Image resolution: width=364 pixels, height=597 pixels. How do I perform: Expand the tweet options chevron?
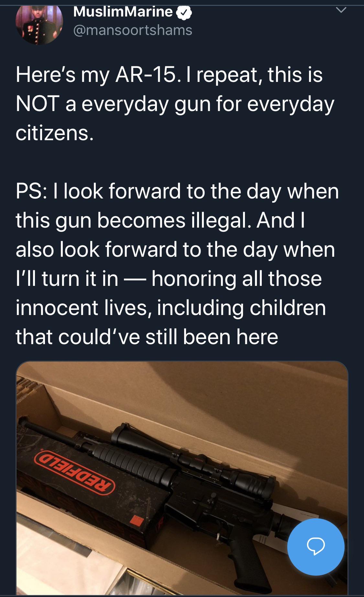(x=341, y=10)
